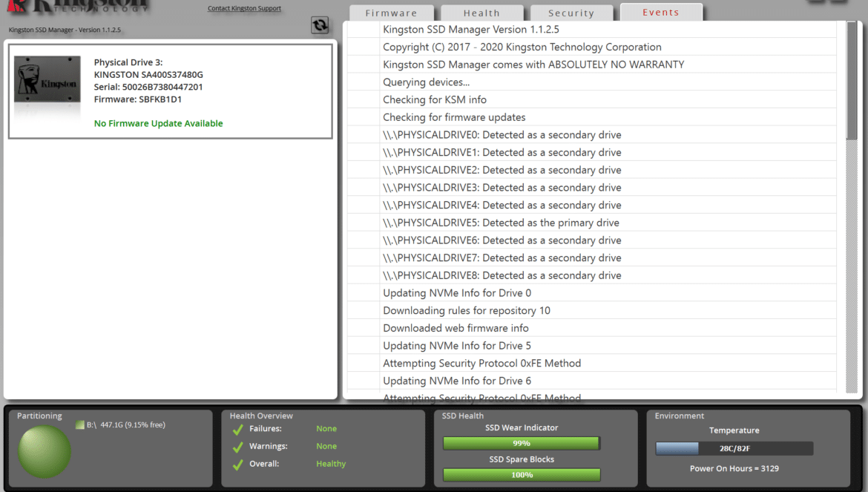Select the PHYSICALDRIVE1 secondary drive event

pos(592,152)
